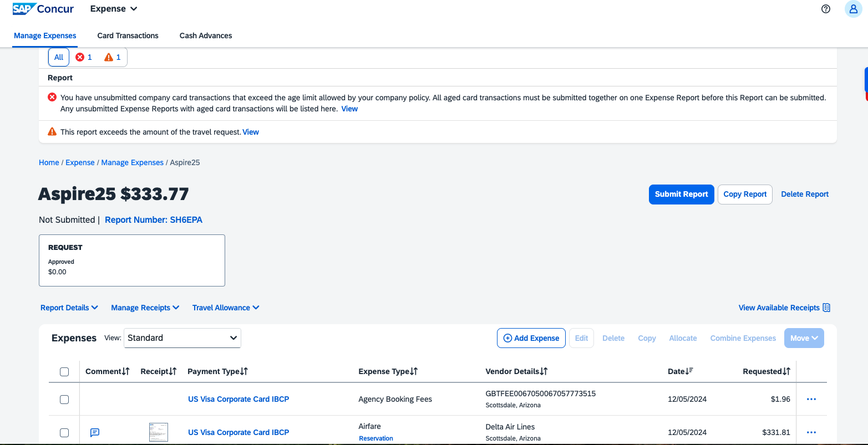Viewport: 868px width, 445px height.
Task: Open the Standard view dropdown
Action: pyautogui.click(x=182, y=338)
